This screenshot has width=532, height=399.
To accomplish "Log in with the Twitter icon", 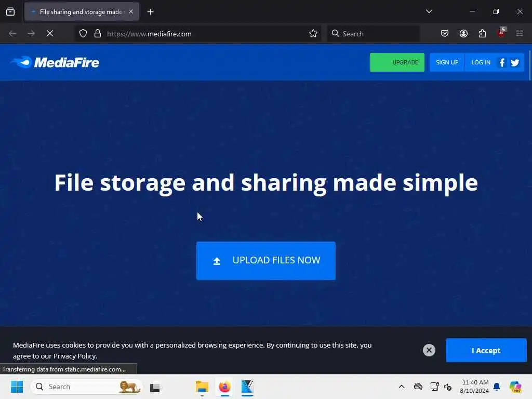I will click(x=515, y=62).
